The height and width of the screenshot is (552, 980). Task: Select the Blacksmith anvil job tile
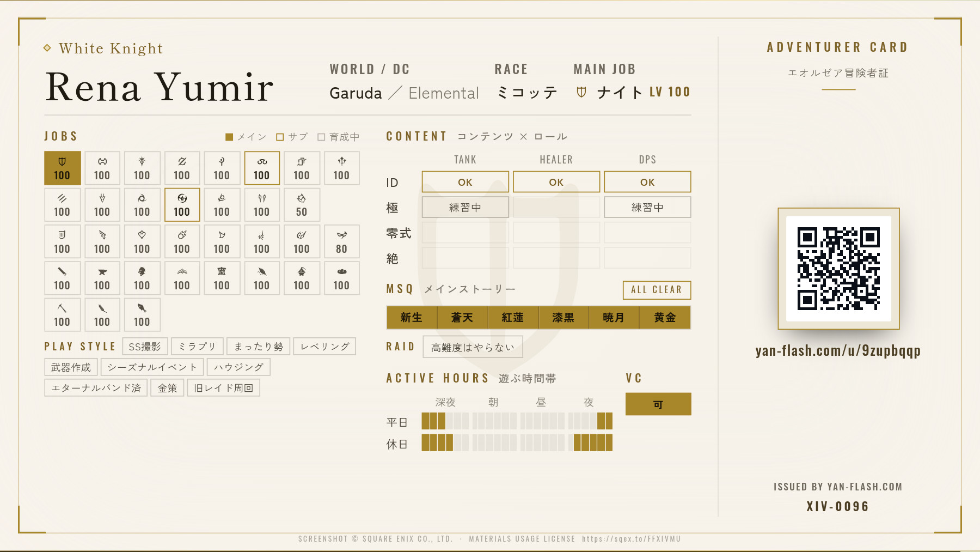pos(102,278)
